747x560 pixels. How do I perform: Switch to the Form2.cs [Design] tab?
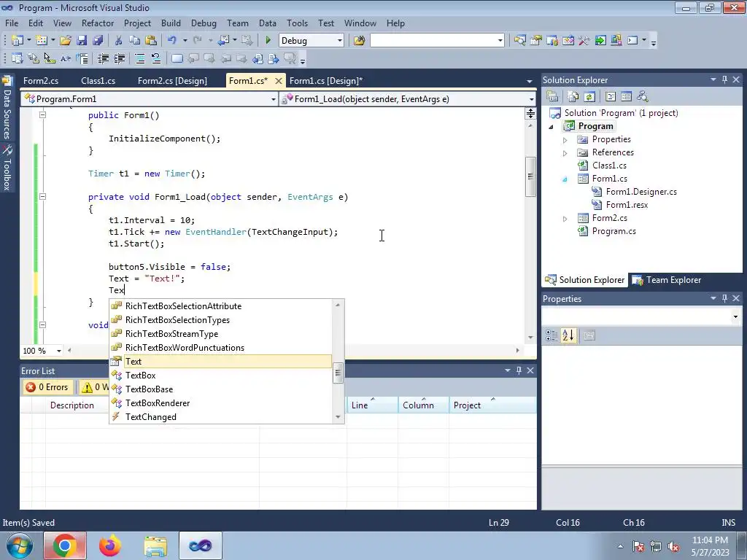tap(172, 80)
